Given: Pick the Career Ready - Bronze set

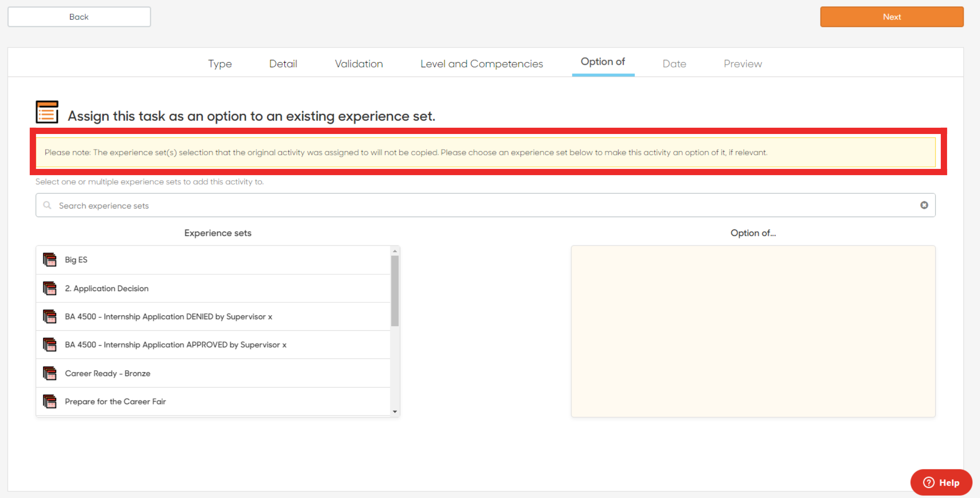Looking at the screenshot, I should coord(213,373).
